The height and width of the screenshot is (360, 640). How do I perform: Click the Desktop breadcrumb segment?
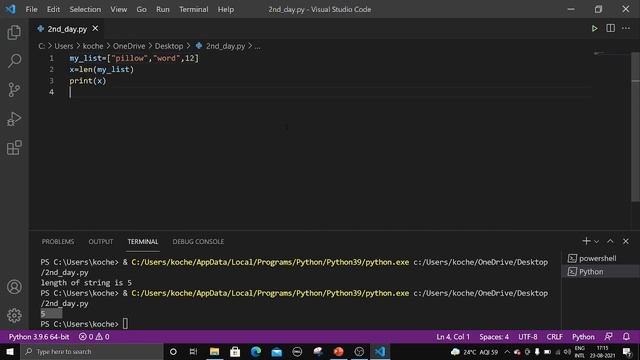(x=169, y=46)
